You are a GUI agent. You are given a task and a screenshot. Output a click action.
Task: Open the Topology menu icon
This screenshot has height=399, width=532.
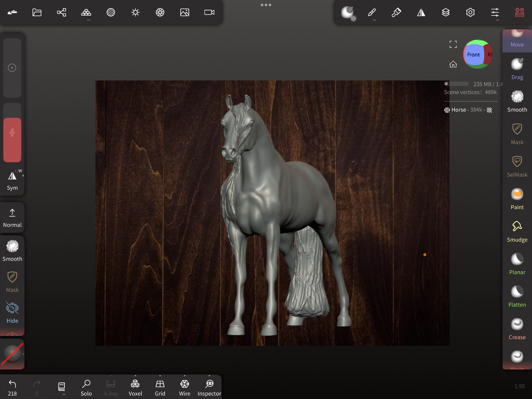(86, 13)
